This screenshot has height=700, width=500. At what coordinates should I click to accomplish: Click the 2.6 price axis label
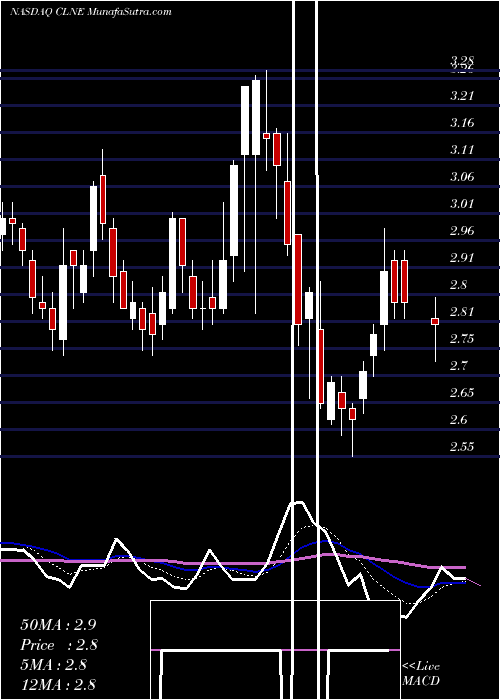tap(459, 420)
